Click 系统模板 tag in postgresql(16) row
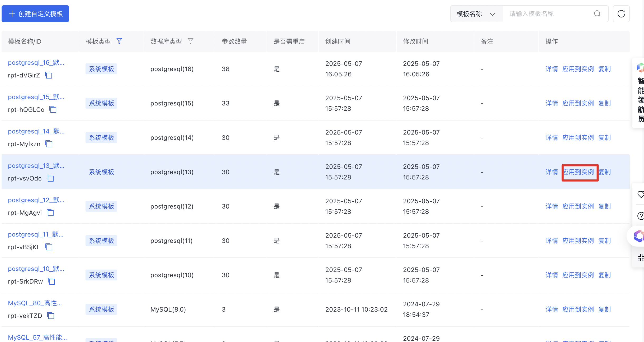The height and width of the screenshot is (342, 644). pos(101,69)
